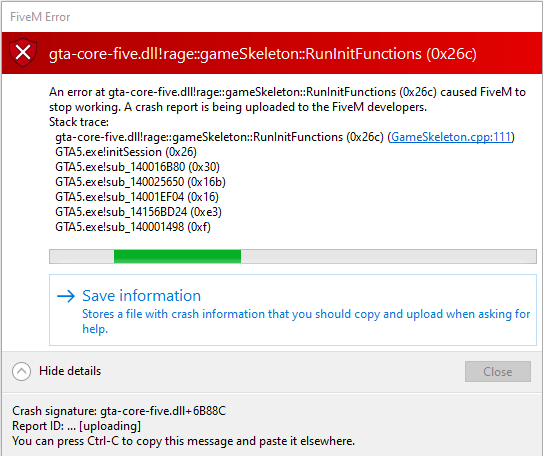Click the blue Save information arrow icon
543x456 pixels.
click(x=66, y=296)
